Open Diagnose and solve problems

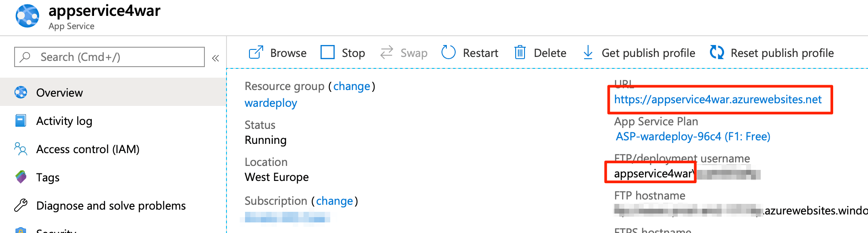click(x=111, y=206)
